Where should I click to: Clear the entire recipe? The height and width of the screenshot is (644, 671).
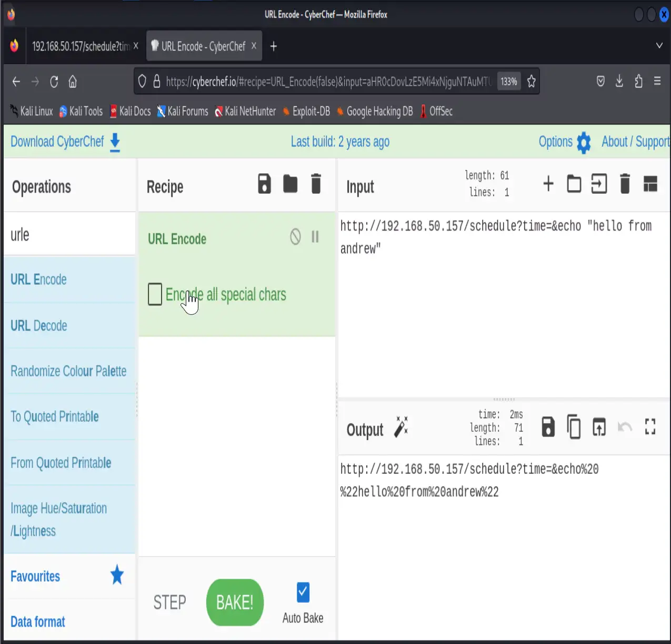tap(316, 184)
